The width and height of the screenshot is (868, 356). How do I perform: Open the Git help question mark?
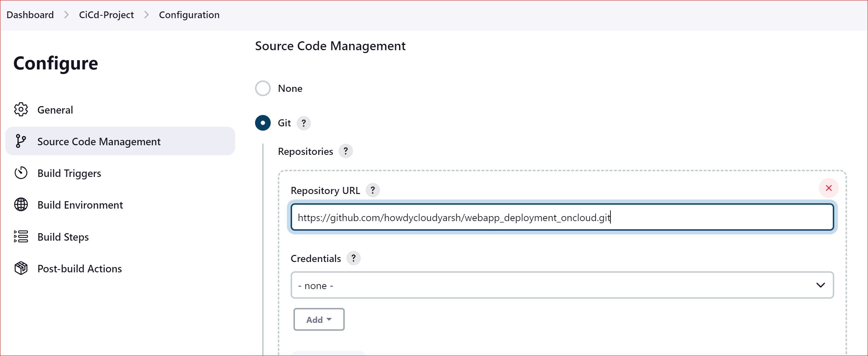[x=304, y=123]
